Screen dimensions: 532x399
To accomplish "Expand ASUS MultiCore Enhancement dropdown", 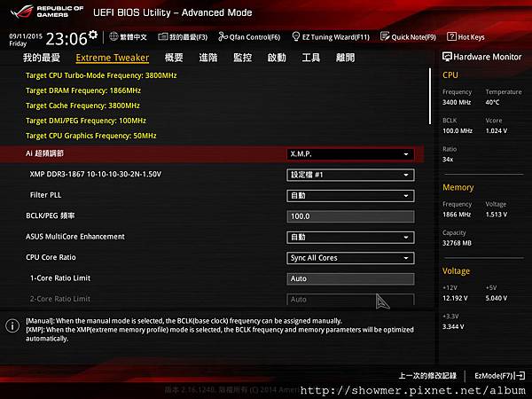I will click(350, 237).
